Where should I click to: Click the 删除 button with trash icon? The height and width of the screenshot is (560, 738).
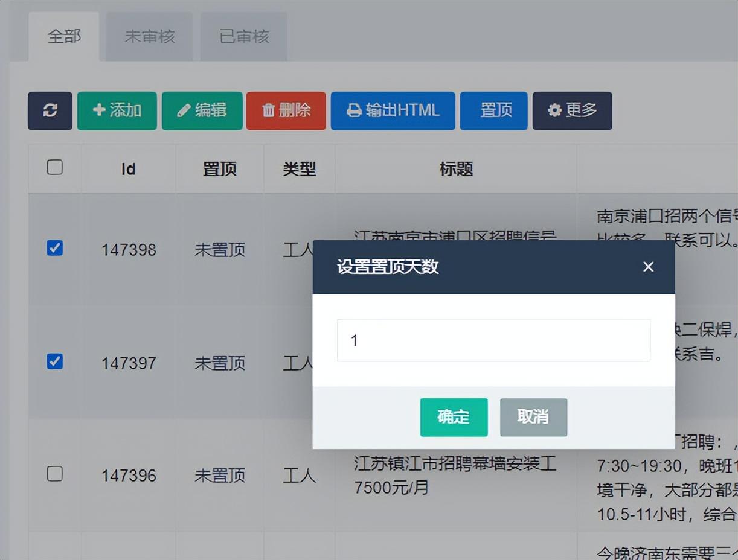(286, 111)
